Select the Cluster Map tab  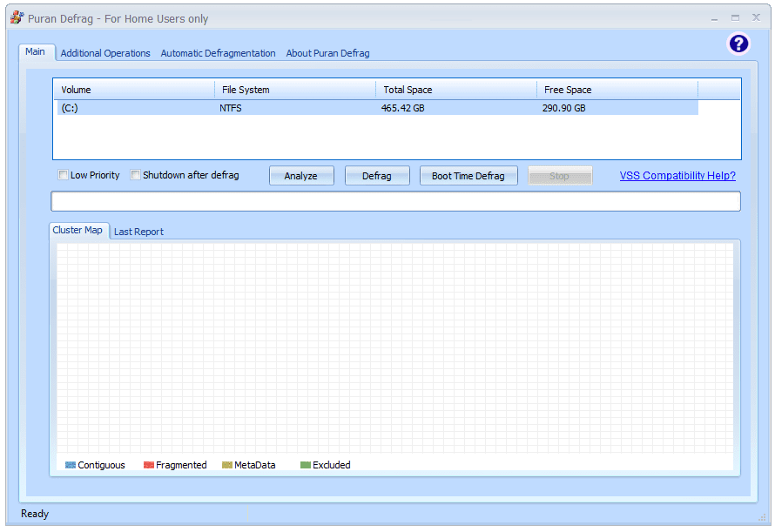(77, 231)
